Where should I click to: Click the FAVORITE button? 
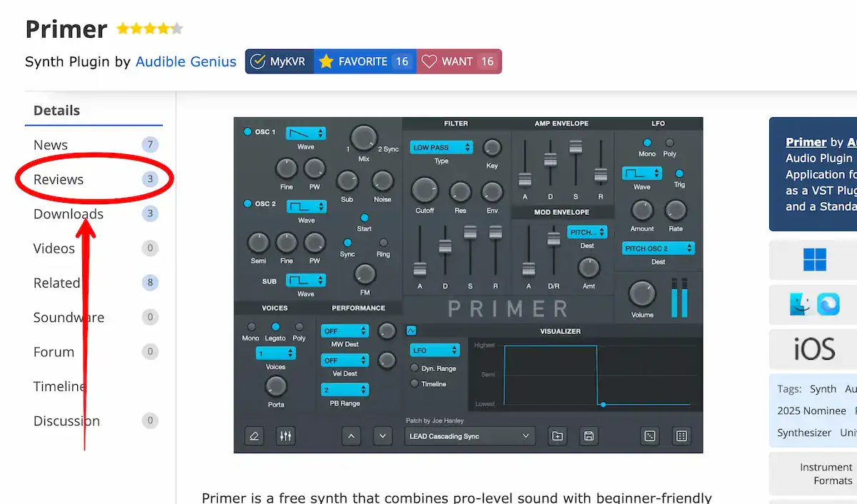tap(364, 61)
